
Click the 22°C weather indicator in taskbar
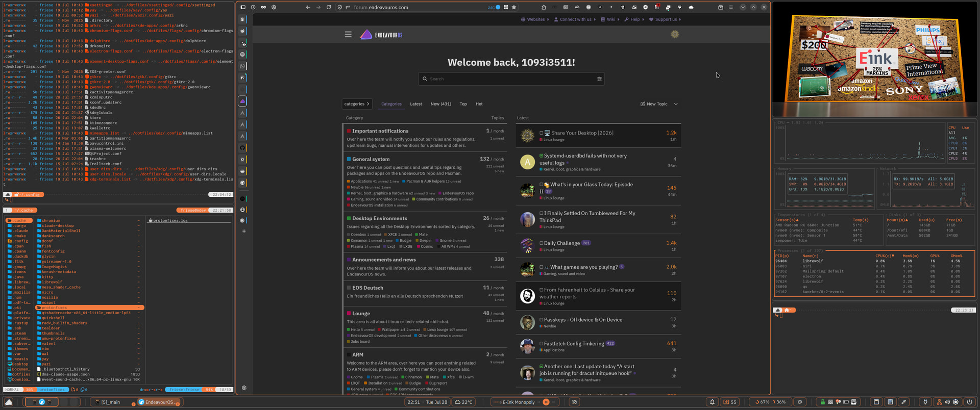463,402
